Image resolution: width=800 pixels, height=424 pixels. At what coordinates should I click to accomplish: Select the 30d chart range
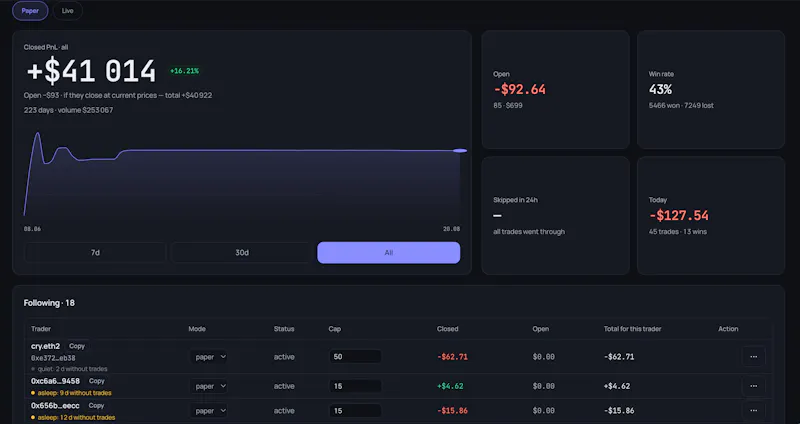tap(242, 253)
